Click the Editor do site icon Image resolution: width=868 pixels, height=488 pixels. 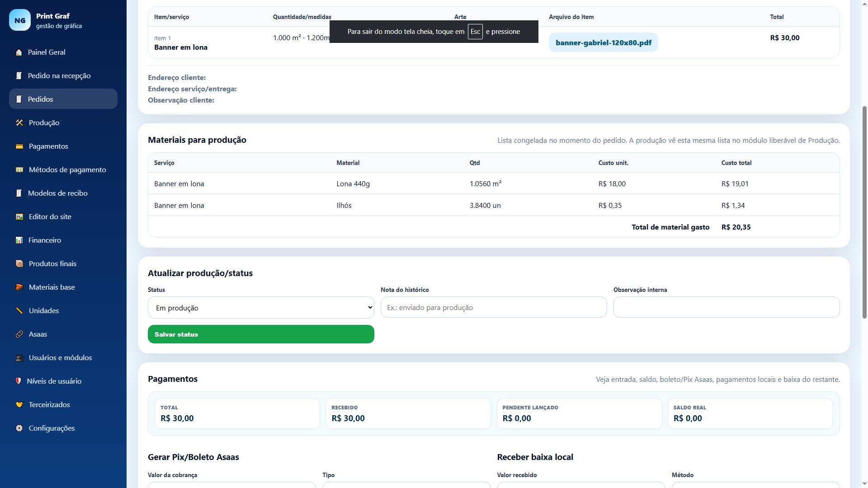click(19, 217)
